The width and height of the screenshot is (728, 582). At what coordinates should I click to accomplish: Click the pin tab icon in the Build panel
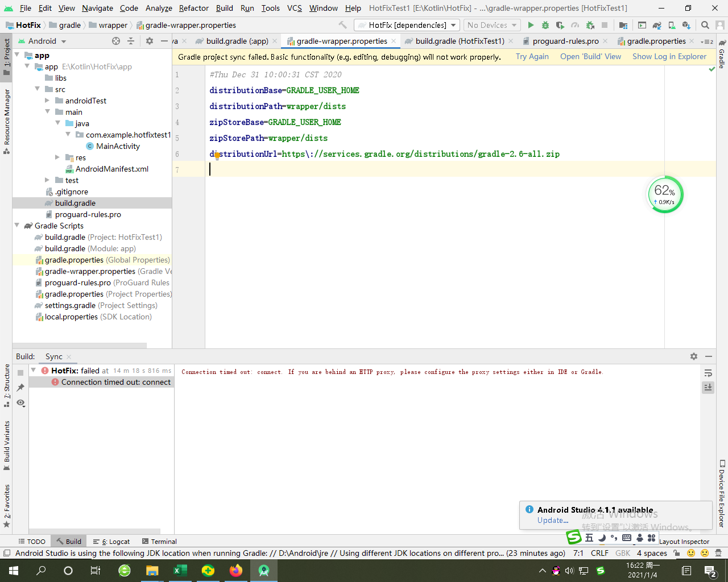pyautogui.click(x=20, y=388)
